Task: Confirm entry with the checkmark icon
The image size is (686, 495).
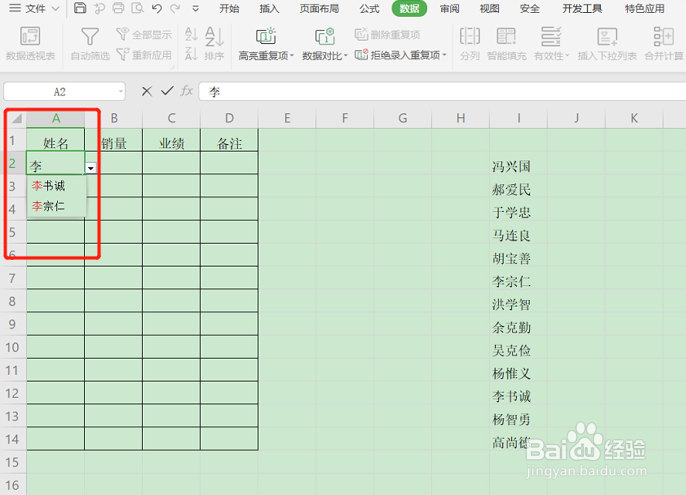Action: (167, 91)
